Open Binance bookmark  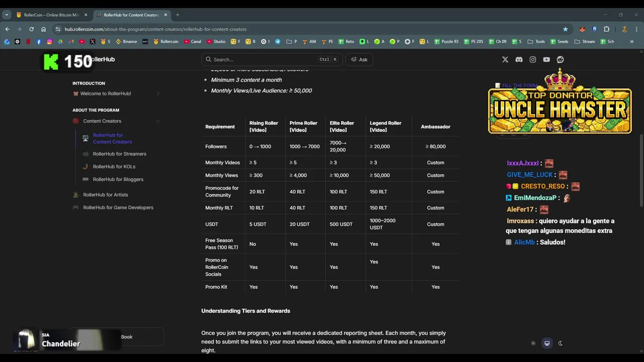(126, 42)
